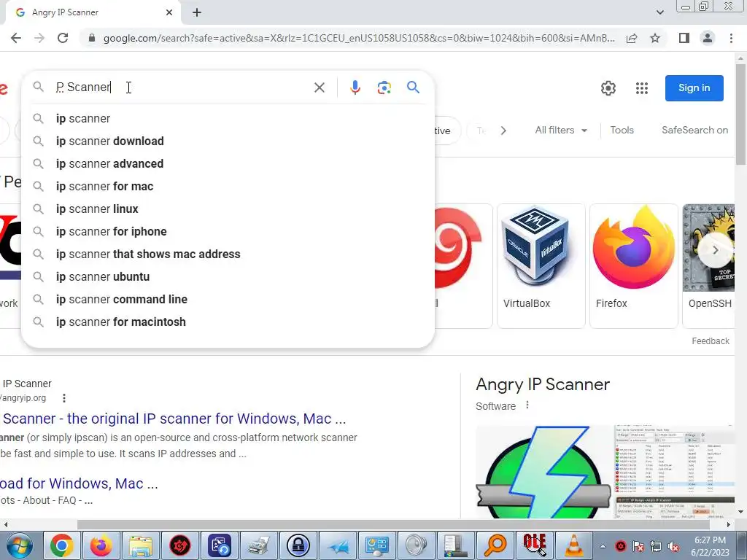Open the tab search chevron in title bar
The height and width of the screenshot is (560, 747).
pos(659,12)
